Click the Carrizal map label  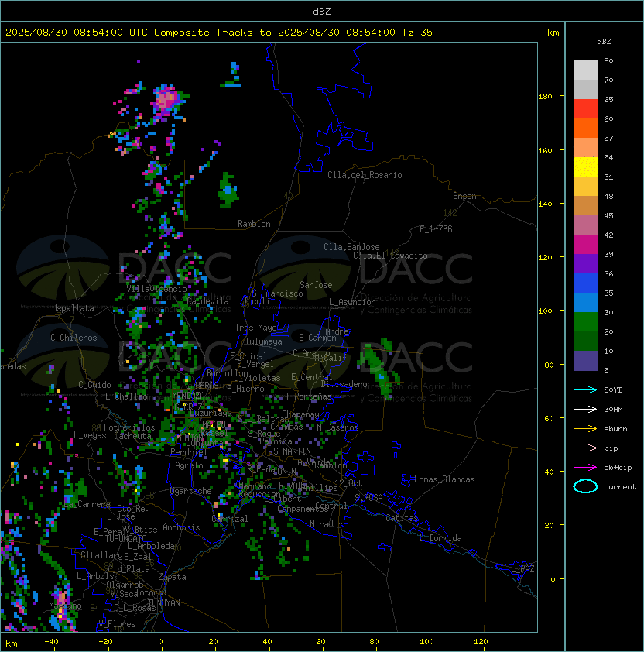230,519
